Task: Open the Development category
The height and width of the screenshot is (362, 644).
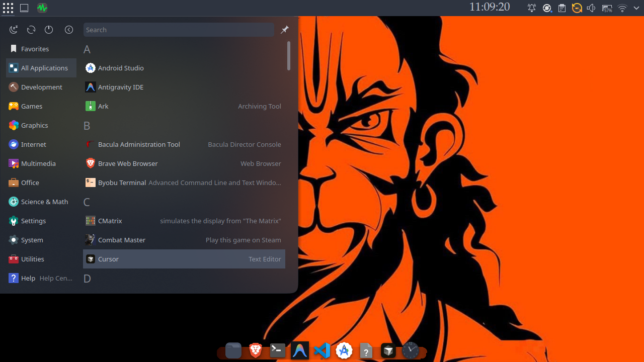Action: click(x=41, y=87)
